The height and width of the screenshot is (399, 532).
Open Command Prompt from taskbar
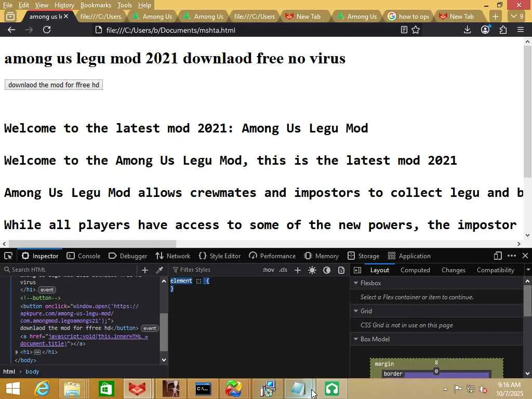[203, 389]
